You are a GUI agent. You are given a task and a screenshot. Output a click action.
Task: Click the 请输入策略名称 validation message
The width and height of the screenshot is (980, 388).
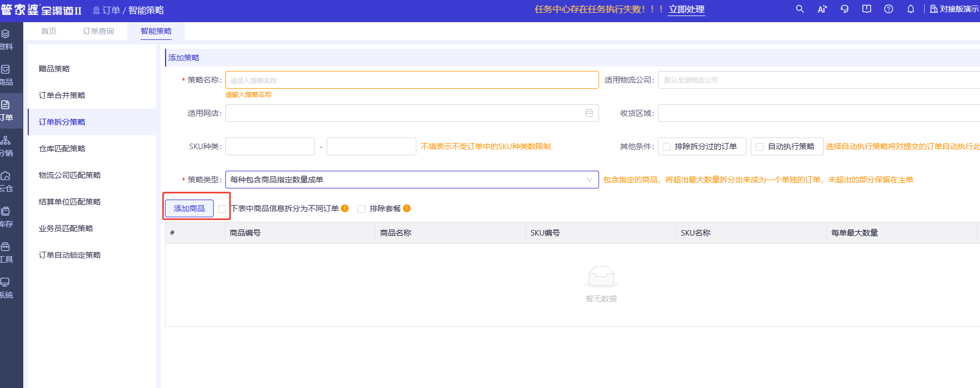click(x=249, y=95)
